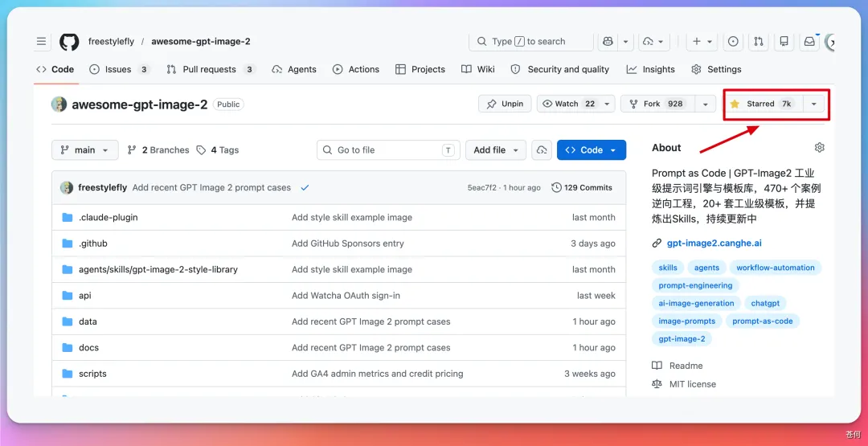The image size is (868, 446).
Task: Switch to the Insights tab
Action: [x=650, y=69]
